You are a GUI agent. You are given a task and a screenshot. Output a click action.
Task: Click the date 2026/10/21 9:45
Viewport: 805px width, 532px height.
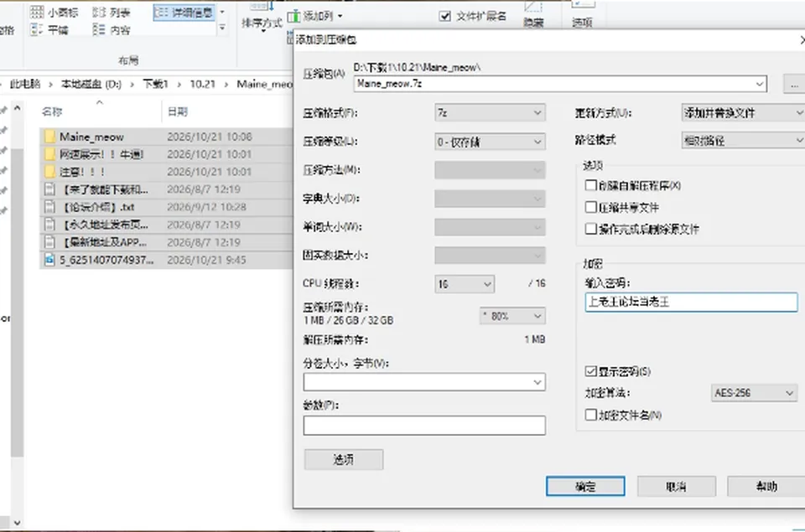coord(207,260)
